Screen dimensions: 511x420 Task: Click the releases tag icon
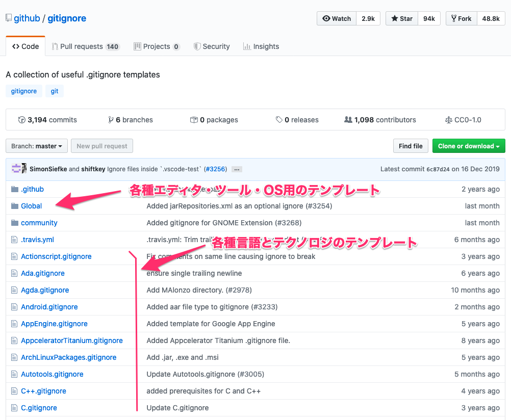tap(279, 120)
